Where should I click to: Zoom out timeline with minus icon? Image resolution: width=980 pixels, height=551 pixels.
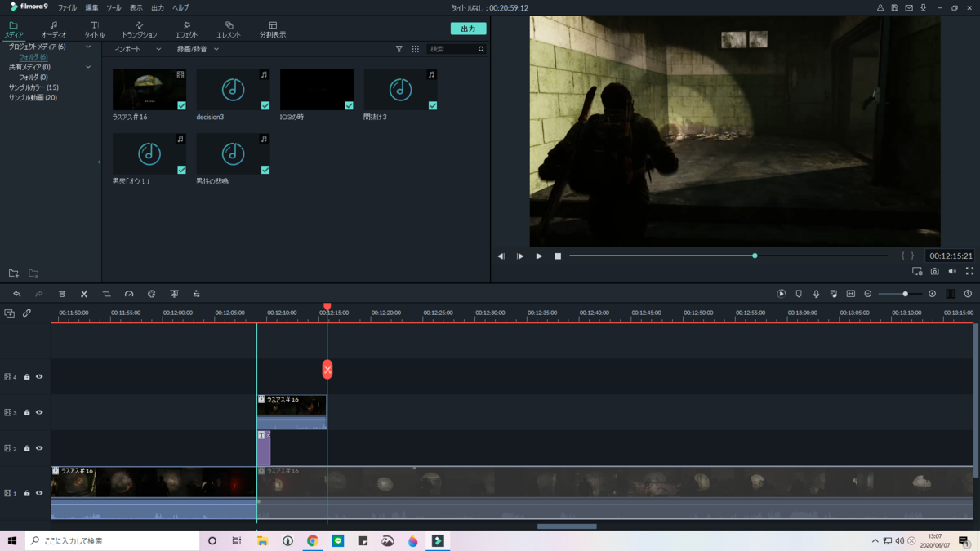(868, 294)
